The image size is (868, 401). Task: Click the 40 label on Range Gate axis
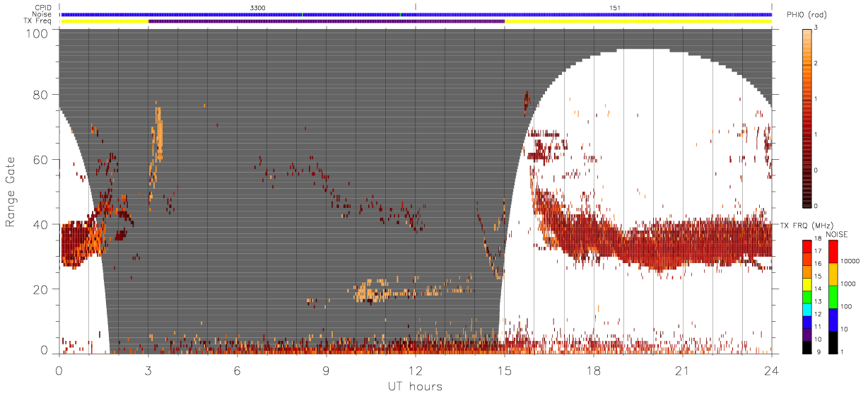tap(41, 224)
